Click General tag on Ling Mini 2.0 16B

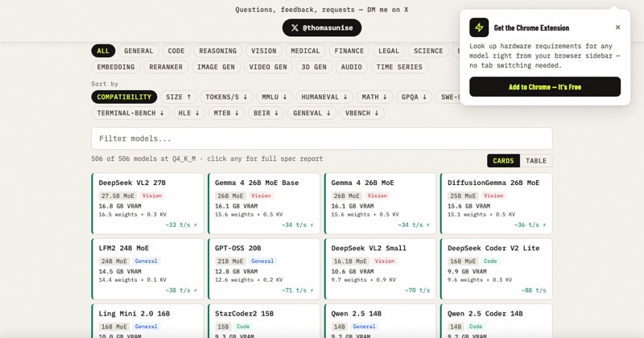(146, 327)
